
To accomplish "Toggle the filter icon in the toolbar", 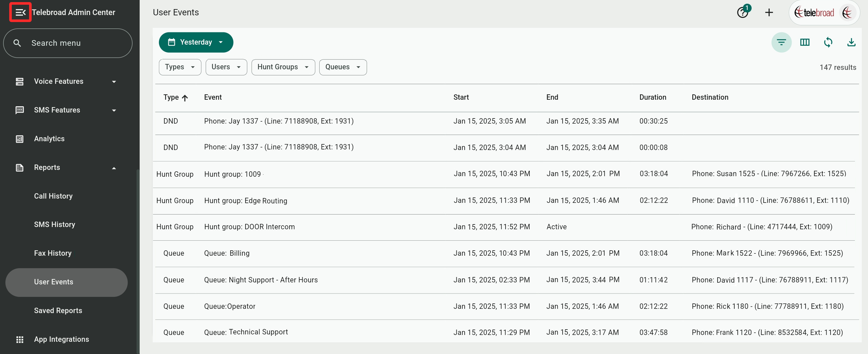I will [781, 43].
